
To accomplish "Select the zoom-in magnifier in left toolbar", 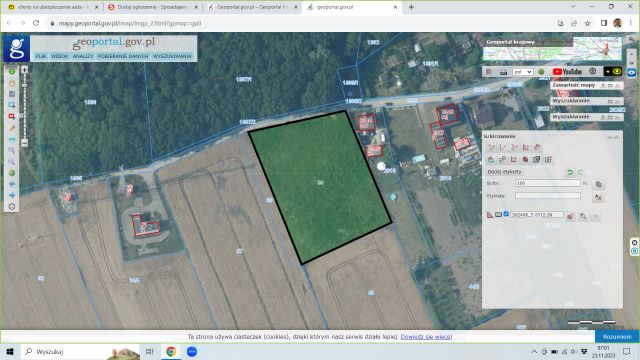I will tap(12, 151).
